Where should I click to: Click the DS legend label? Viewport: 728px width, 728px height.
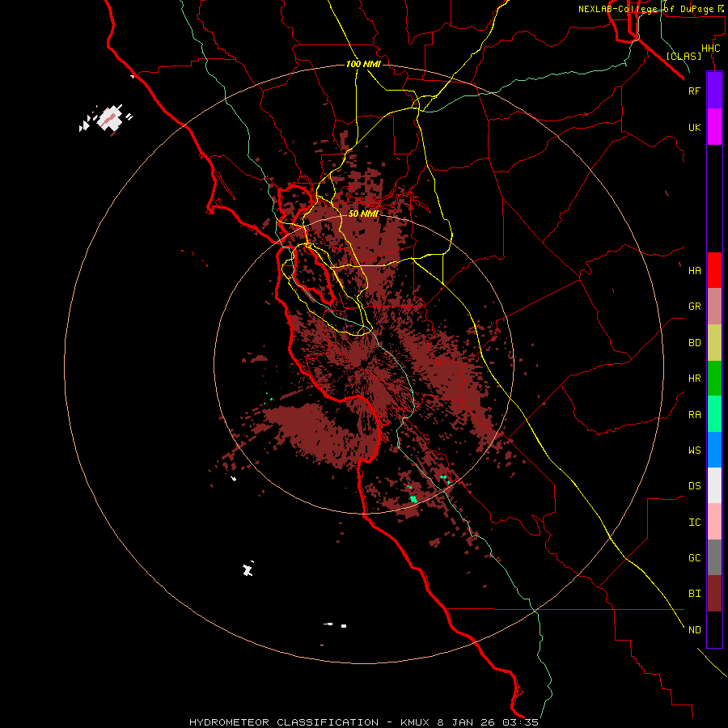tap(694, 486)
